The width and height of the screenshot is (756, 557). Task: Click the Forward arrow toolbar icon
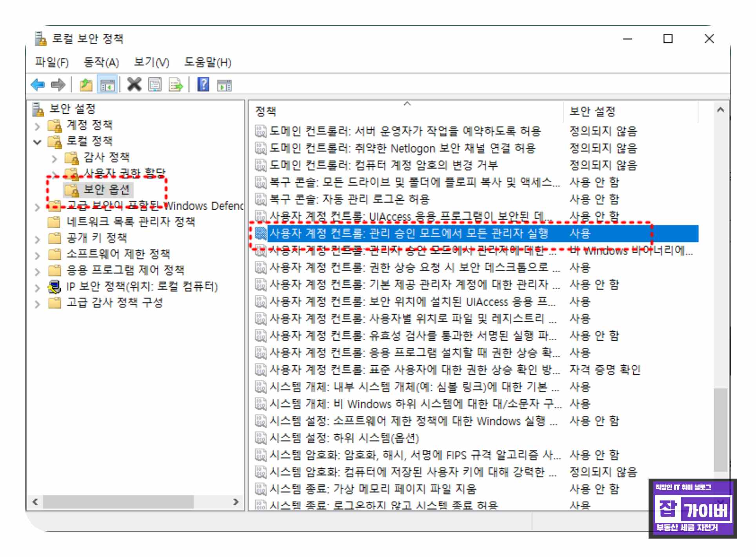58,84
